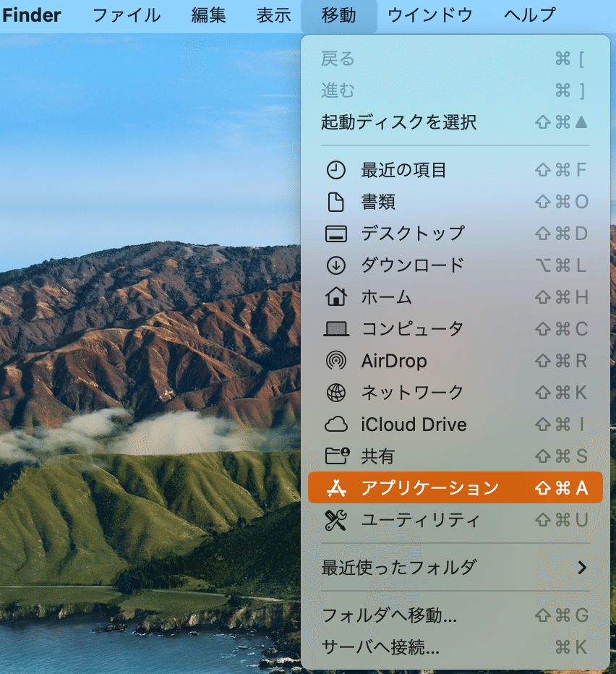This screenshot has height=674, width=616.
Task: Click the AirDrop radar icon
Action: click(x=335, y=360)
